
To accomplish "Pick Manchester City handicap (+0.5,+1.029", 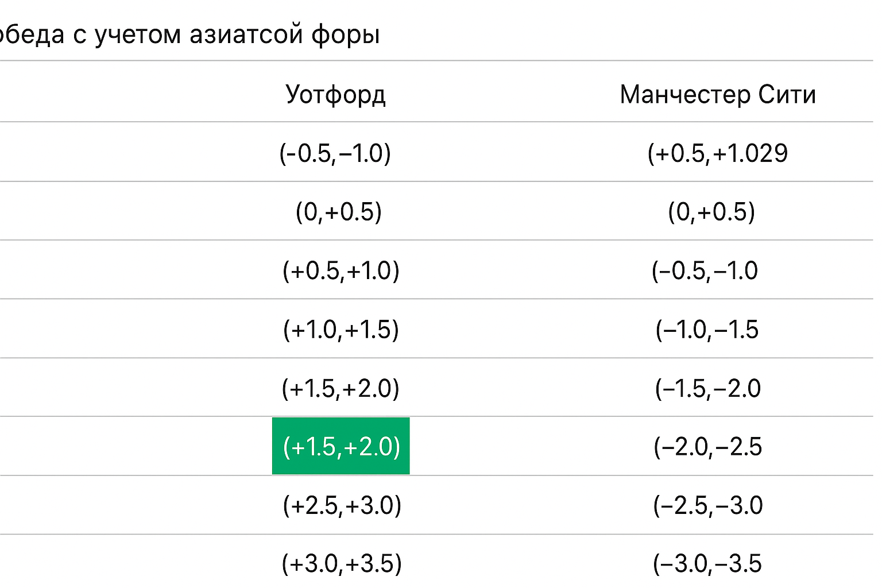I will pos(717,153).
